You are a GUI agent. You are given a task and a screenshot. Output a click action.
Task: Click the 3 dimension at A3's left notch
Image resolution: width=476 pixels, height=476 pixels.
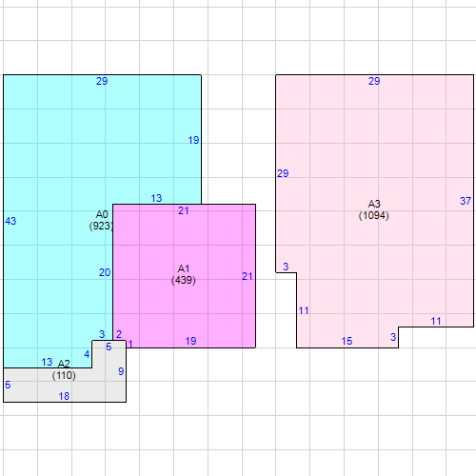click(x=286, y=267)
